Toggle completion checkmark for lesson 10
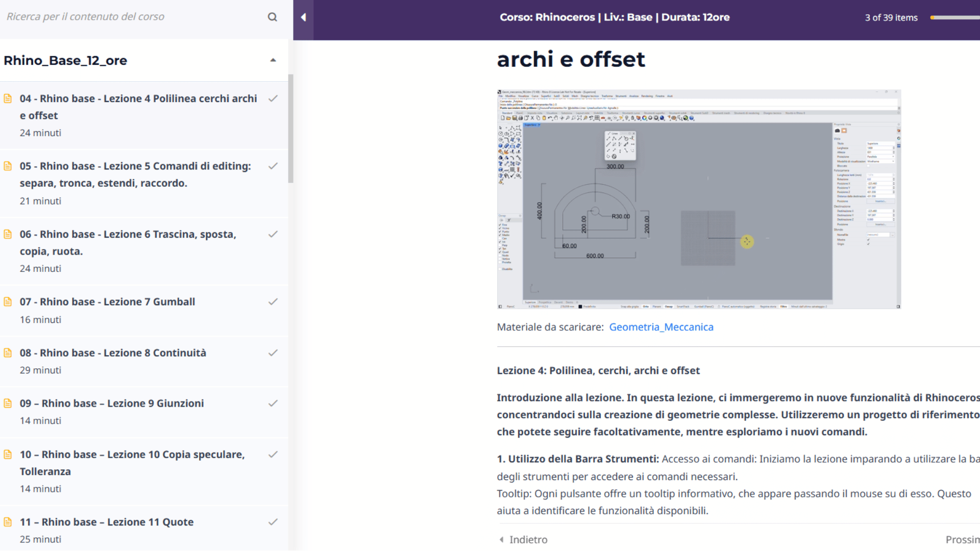This screenshot has height=551, width=980. (273, 454)
